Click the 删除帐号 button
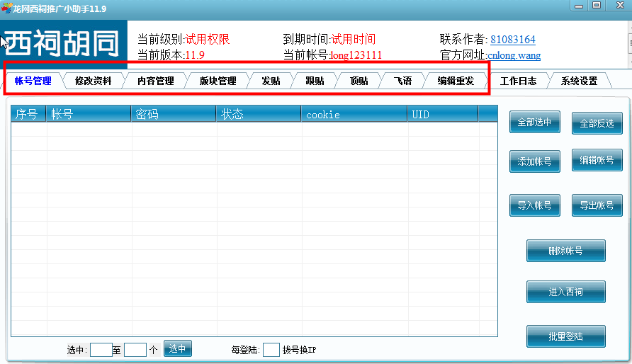632x364 pixels. coord(565,251)
